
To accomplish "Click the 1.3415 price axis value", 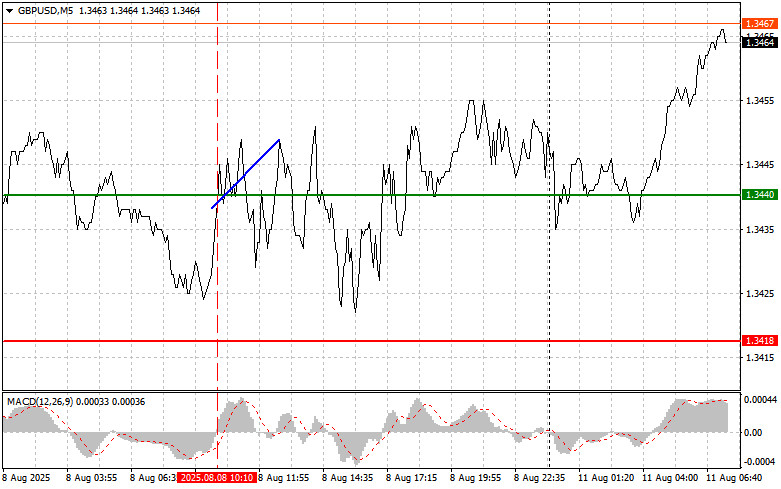I will point(760,358).
